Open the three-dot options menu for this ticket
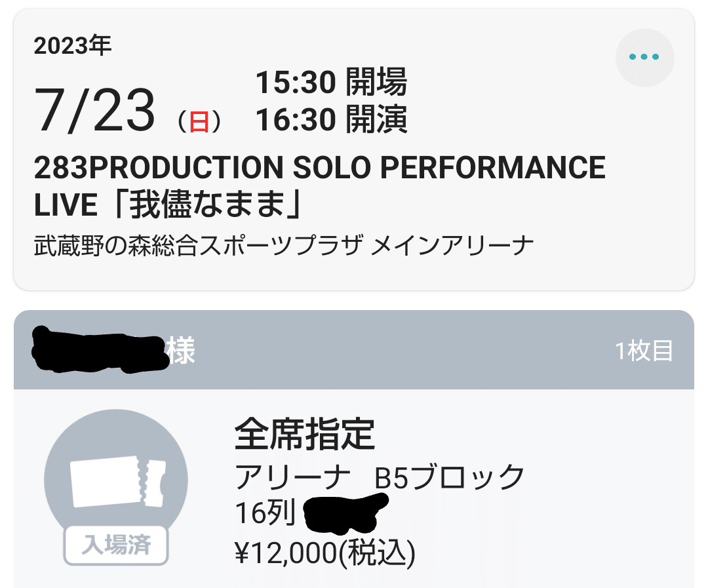 tap(644, 58)
